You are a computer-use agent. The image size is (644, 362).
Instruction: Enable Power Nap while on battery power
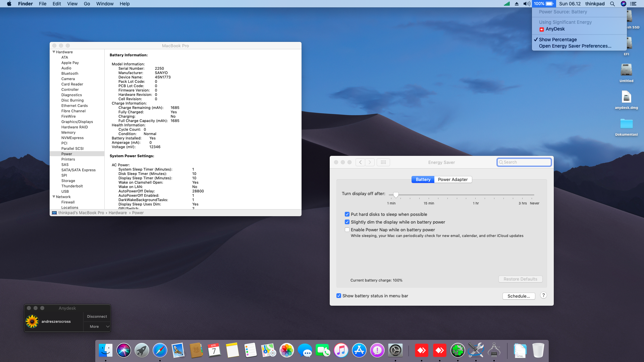347,230
